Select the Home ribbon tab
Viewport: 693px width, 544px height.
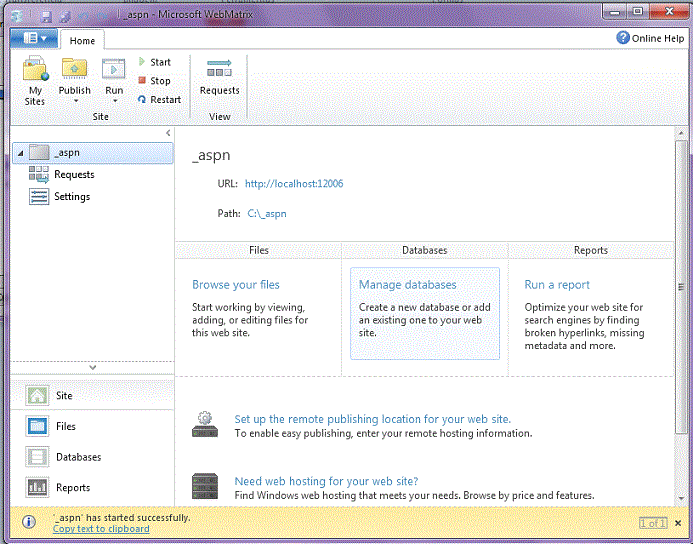pyautogui.click(x=82, y=41)
